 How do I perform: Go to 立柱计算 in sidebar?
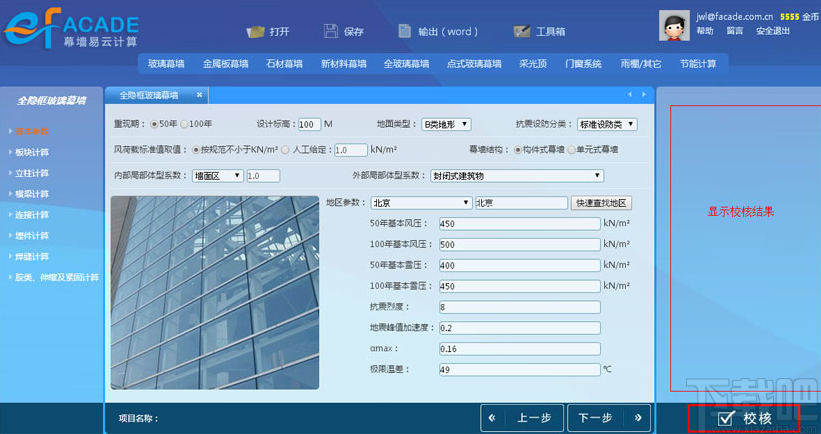point(31,173)
